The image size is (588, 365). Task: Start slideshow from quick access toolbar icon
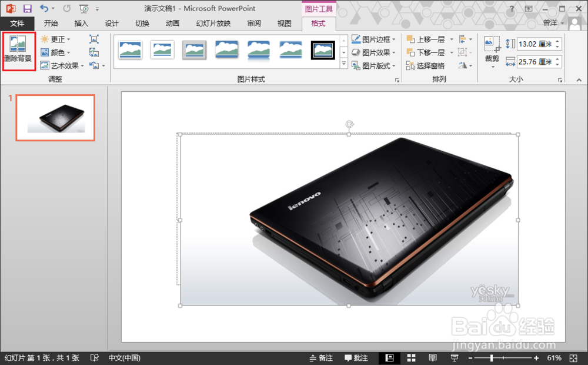click(84, 8)
